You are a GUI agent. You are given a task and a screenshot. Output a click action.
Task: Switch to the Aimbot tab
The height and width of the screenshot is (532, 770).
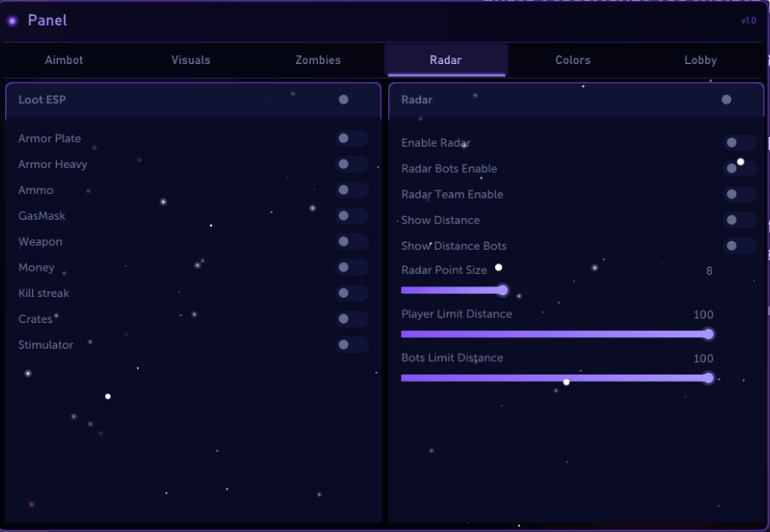click(x=64, y=60)
